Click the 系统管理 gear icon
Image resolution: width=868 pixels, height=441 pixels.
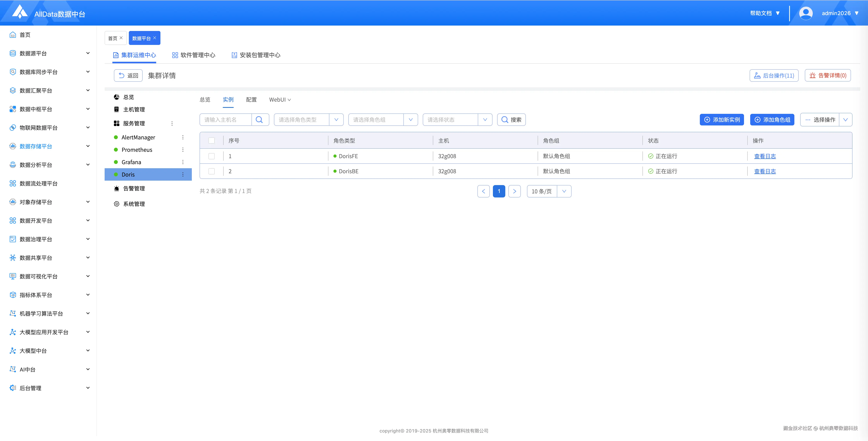(x=117, y=204)
